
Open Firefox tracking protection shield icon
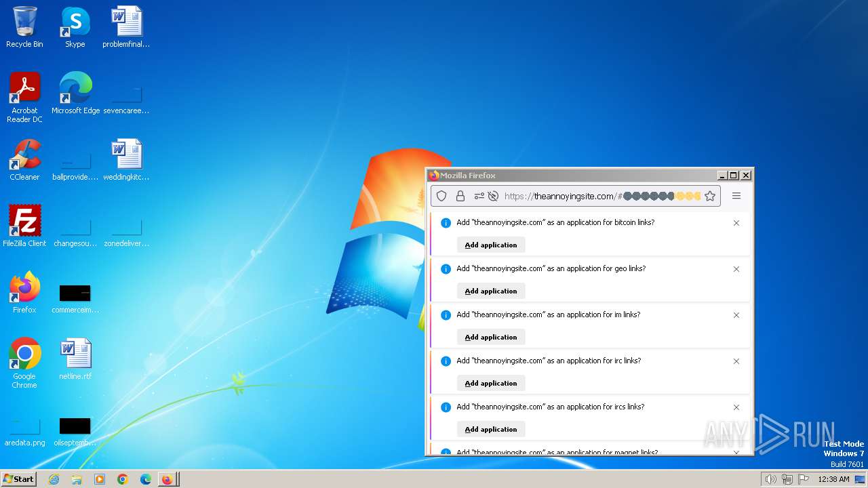tap(441, 196)
